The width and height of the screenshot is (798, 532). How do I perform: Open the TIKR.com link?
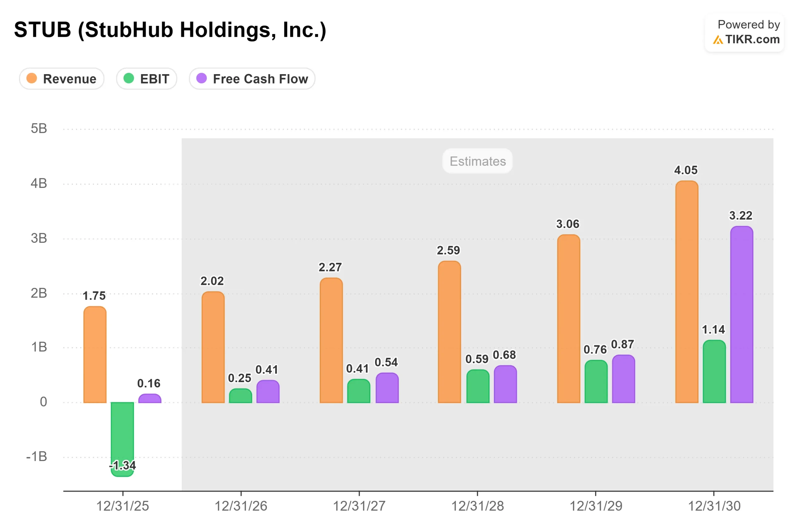tap(752, 39)
